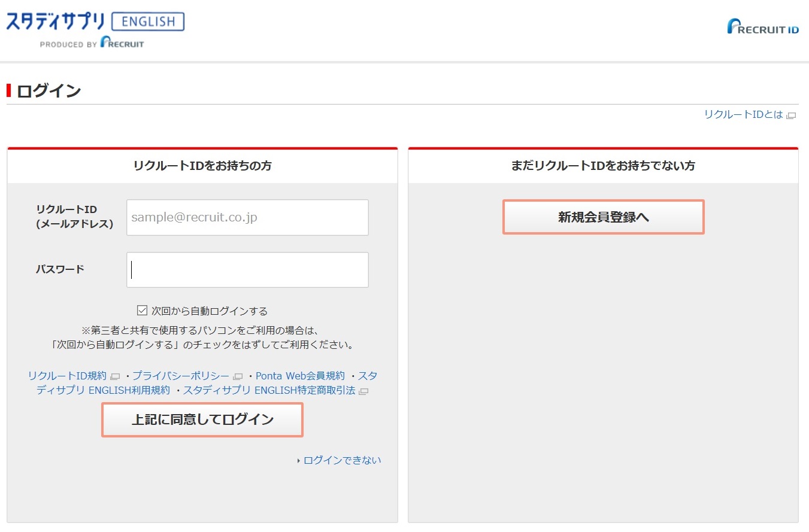Click the RECRUIT ID logo
This screenshot has height=532, width=809.
pos(763,27)
